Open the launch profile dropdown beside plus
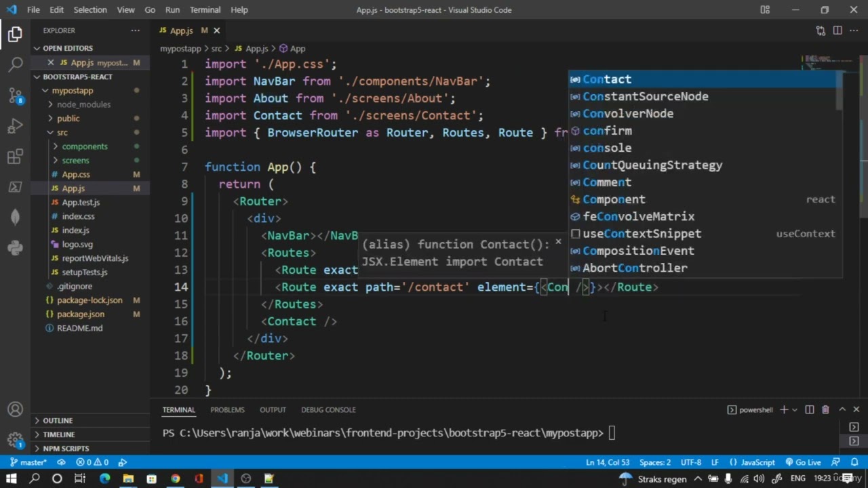868x488 pixels. [795, 409]
